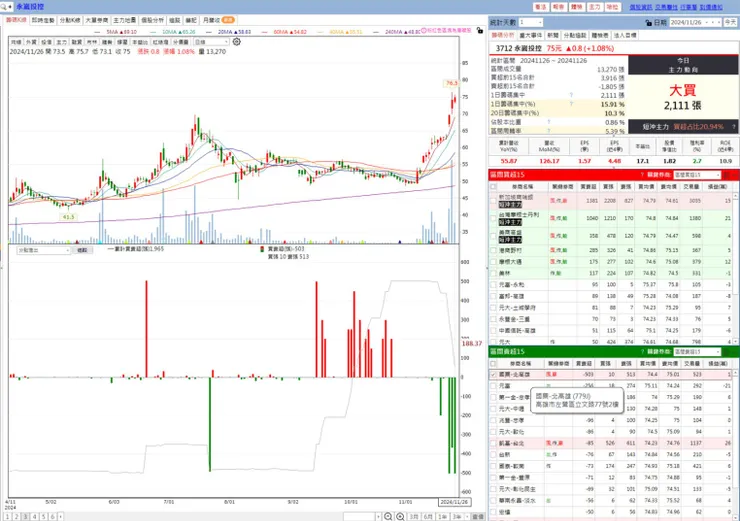Tick checkbox for 美商高盛 row
The width and height of the screenshot is (740, 521).
(493, 235)
